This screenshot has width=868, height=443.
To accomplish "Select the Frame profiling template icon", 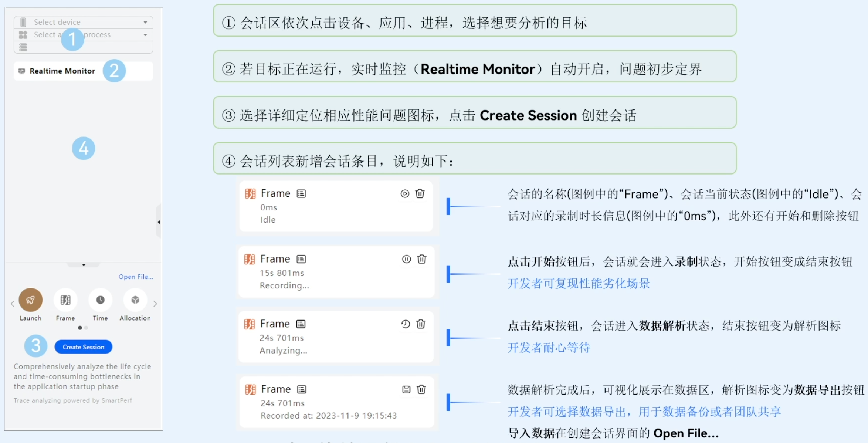I will 65,300.
